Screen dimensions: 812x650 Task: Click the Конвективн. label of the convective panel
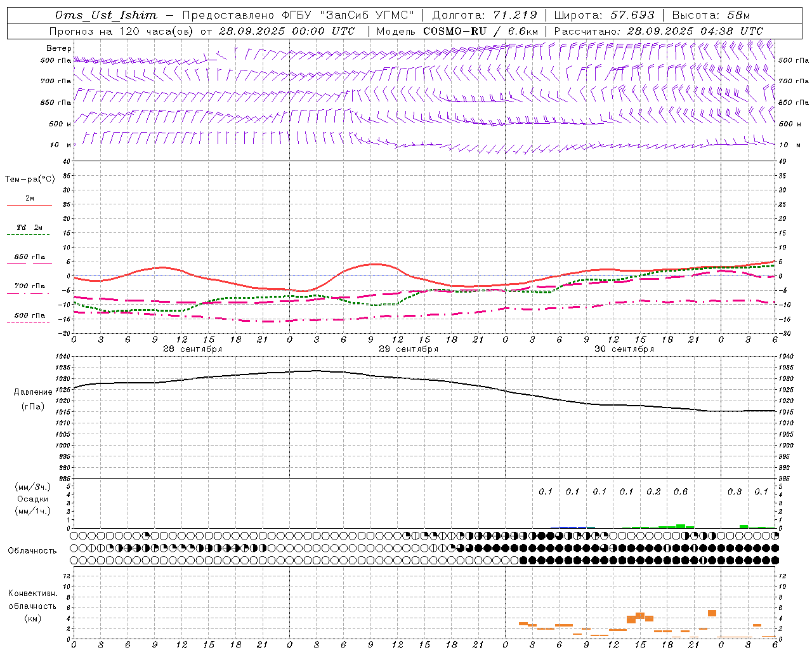pyautogui.click(x=32, y=594)
